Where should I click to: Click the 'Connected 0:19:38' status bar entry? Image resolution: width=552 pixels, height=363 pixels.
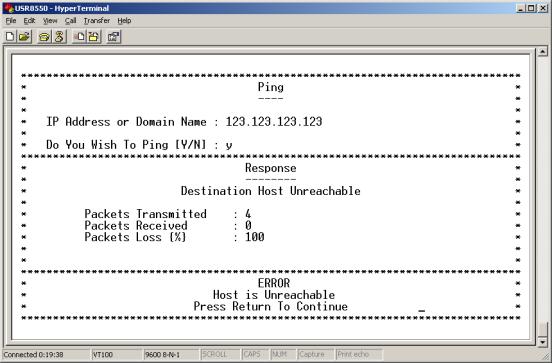tap(45, 354)
